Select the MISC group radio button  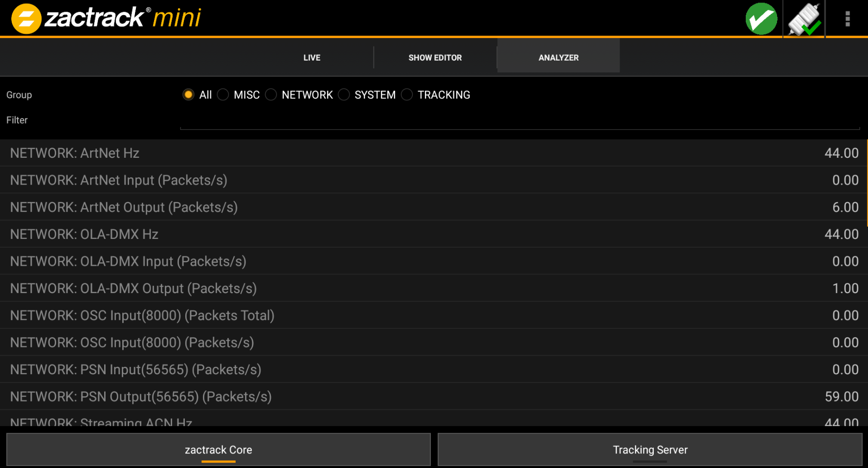[223, 95]
